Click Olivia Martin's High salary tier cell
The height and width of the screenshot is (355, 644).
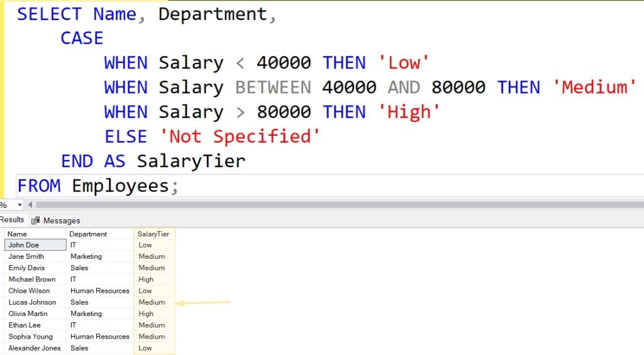tap(155, 314)
